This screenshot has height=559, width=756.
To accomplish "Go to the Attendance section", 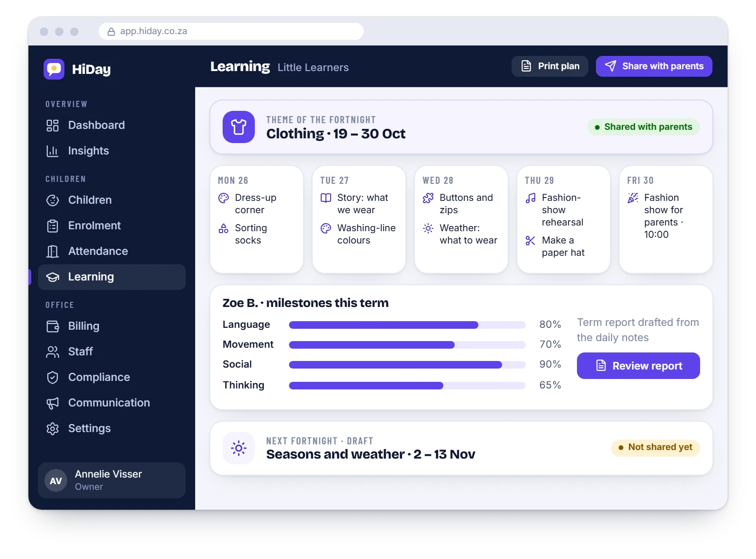I will (112, 252).
